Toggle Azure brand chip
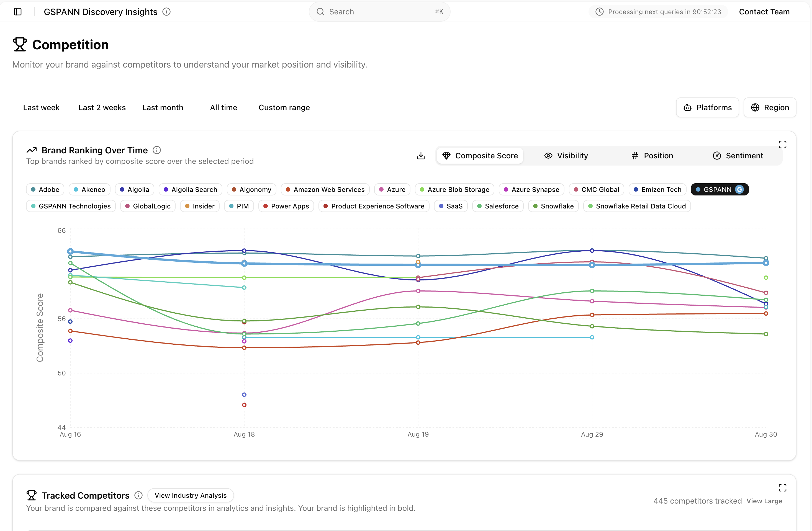This screenshot has width=812, height=531. (x=392, y=190)
